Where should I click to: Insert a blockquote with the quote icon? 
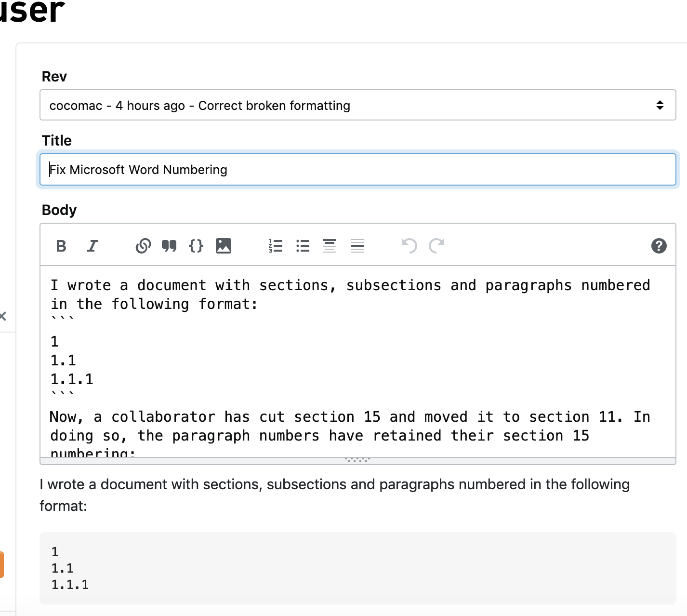pos(169,246)
